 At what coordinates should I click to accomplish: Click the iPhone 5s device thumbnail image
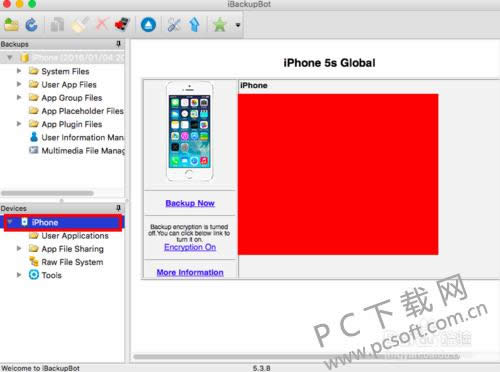pos(189,131)
